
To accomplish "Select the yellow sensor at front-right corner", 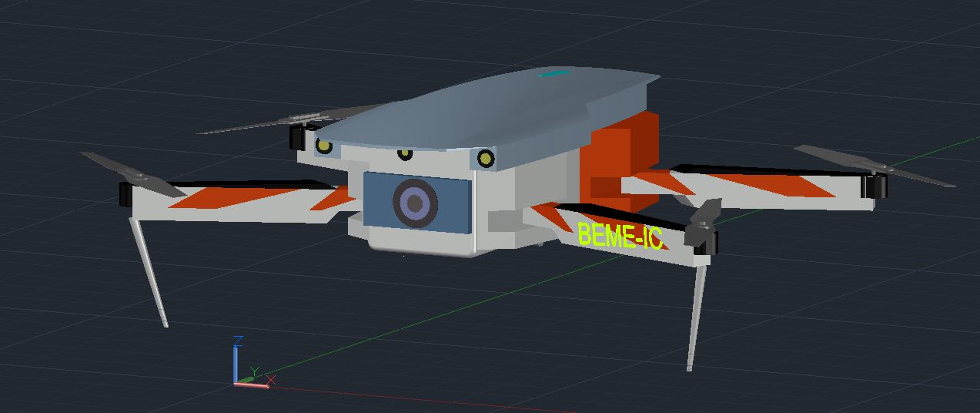I will 486,159.
